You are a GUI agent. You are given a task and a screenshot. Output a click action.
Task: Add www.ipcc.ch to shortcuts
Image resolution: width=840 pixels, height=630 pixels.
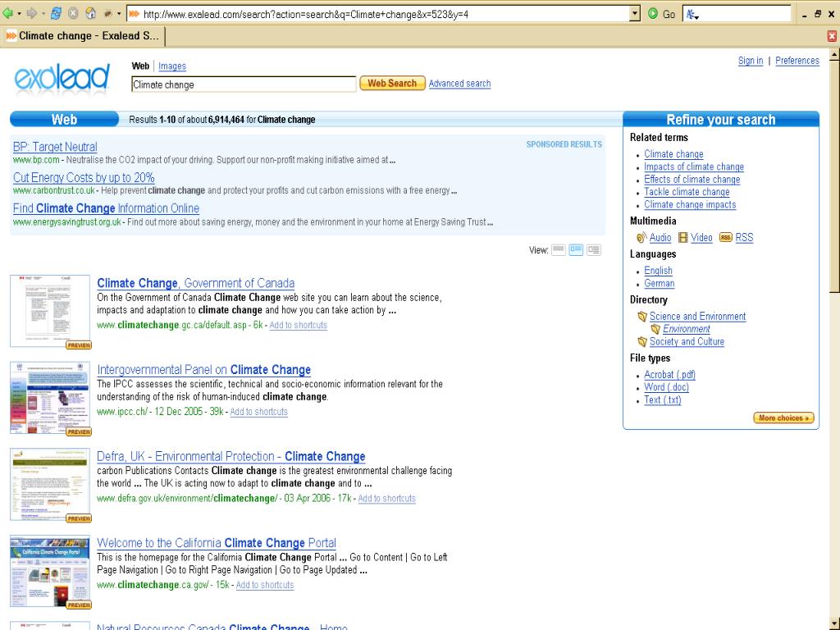[258, 412]
